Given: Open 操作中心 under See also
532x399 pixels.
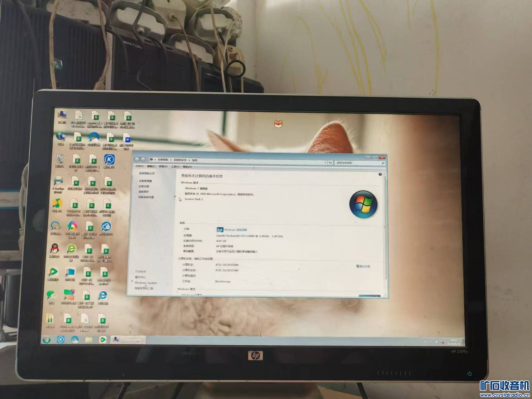Looking at the screenshot, I should click(140, 277).
